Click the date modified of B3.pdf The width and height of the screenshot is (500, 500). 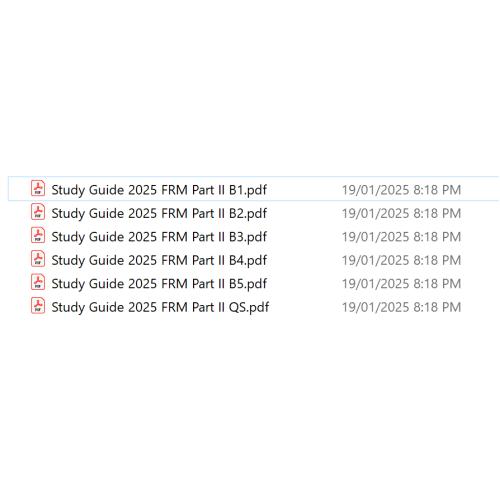point(401,237)
